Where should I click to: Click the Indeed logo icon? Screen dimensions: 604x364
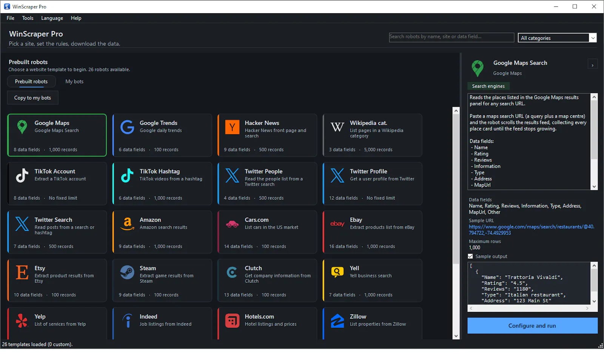tap(128, 321)
